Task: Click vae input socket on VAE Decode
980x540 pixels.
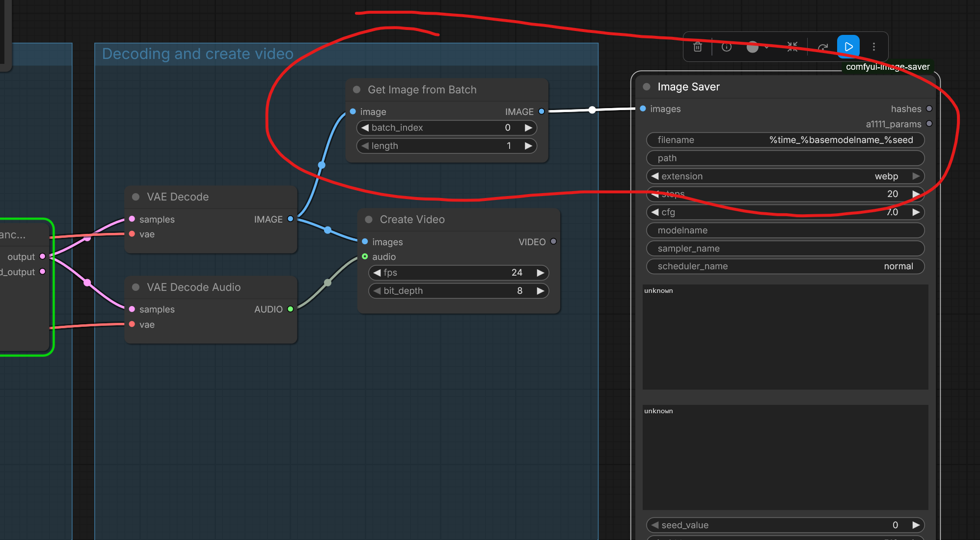Action: click(x=132, y=234)
